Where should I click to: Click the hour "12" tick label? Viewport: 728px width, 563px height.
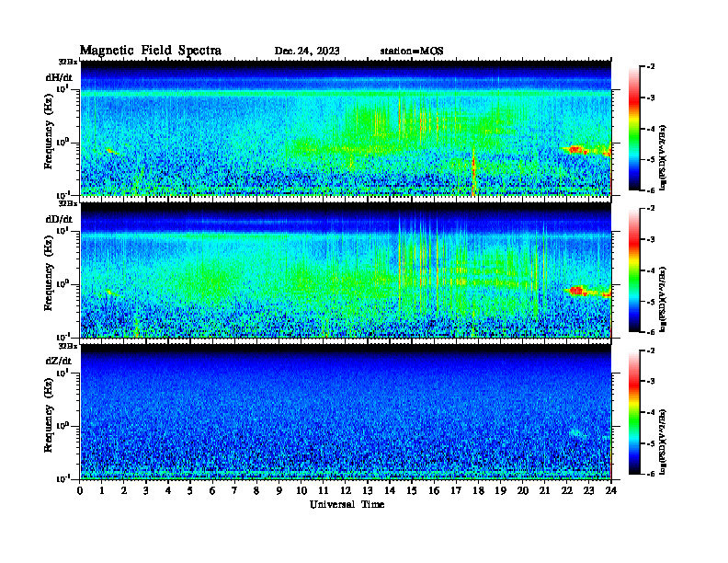(346, 491)
